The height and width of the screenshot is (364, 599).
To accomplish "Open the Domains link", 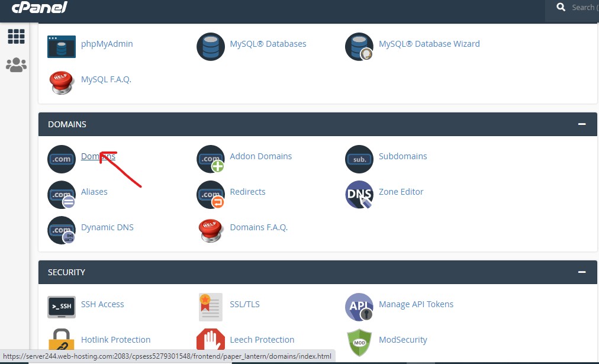I will click(x=98, y=156).
